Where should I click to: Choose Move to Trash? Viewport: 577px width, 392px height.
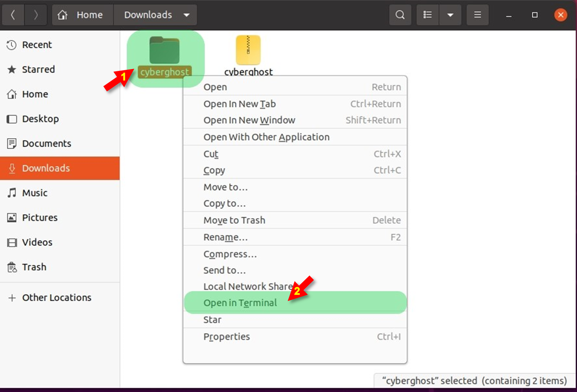click(295, 220)
